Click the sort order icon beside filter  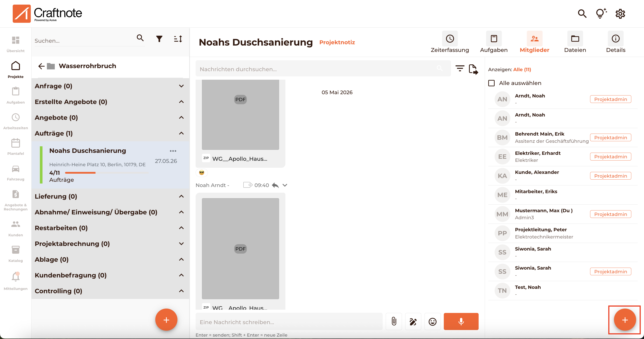[x=178, y=39]
